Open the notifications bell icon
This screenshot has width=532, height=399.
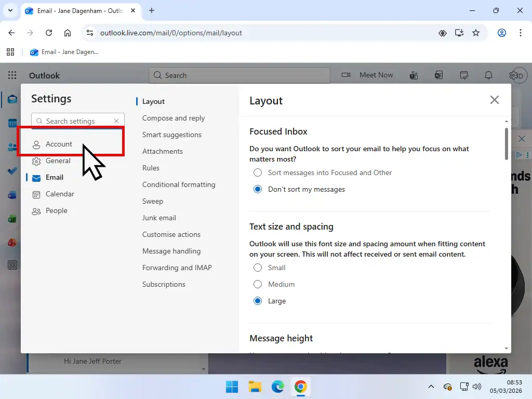(x=488, y=75)
